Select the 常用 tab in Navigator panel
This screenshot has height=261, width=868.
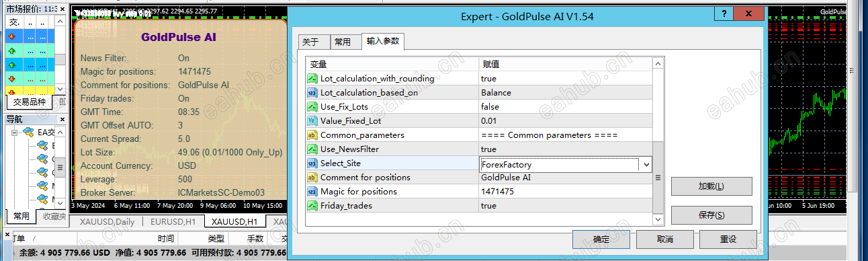click(21, 216)
